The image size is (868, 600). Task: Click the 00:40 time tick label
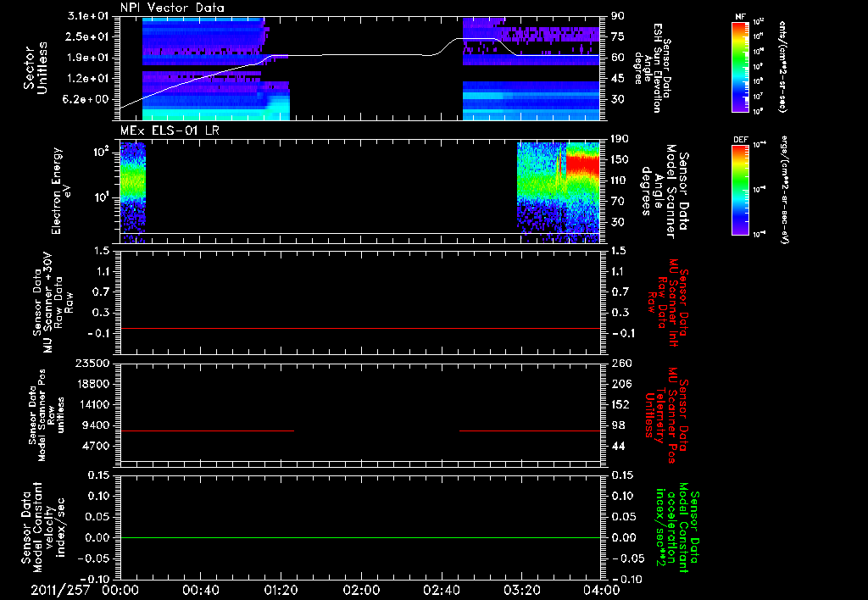(x=200, y=590)
